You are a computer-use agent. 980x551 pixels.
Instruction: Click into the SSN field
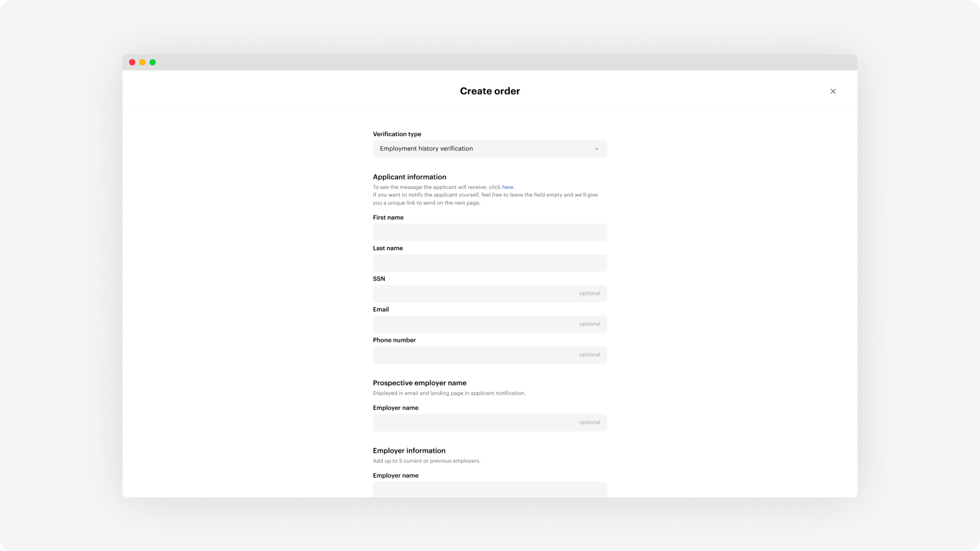[x=475, y=293]
